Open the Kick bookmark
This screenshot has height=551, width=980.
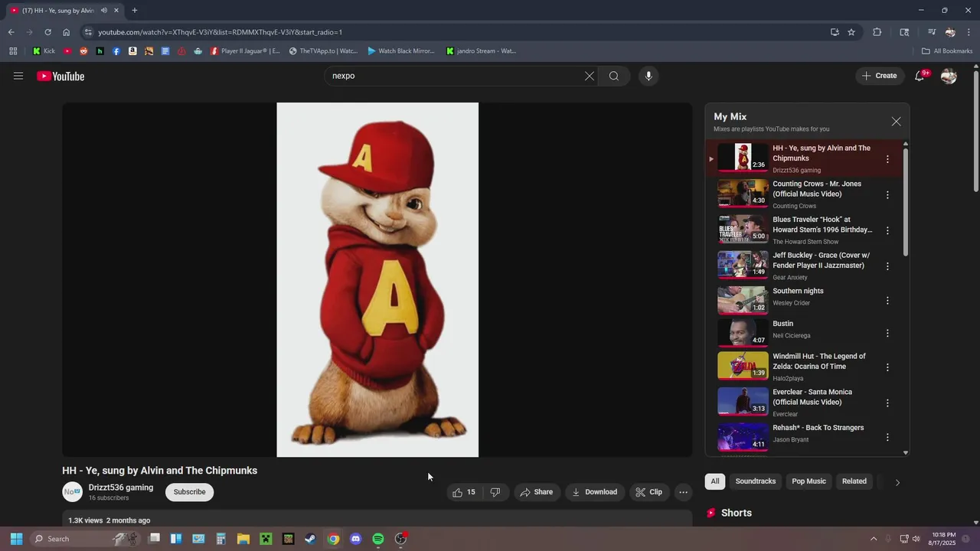pos(44,51)
